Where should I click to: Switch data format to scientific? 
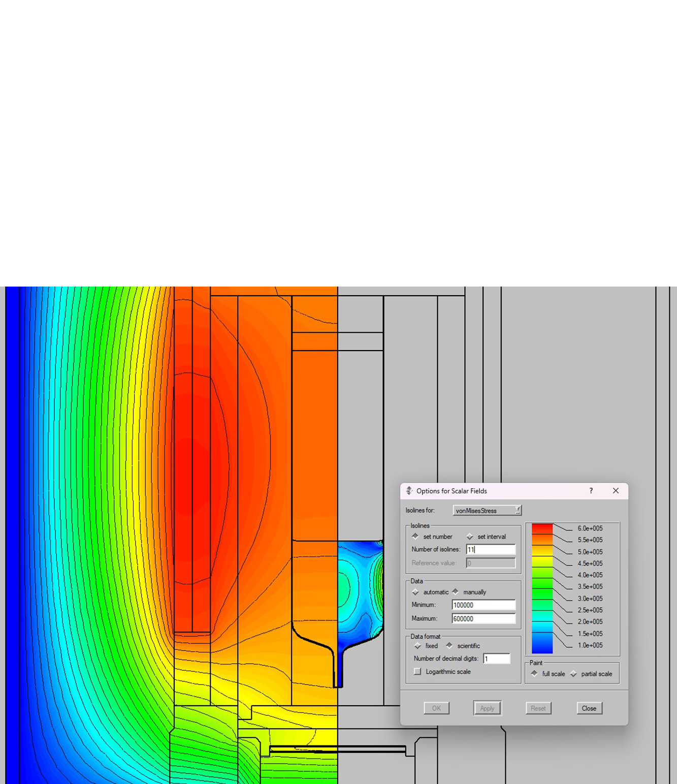pos(449,646)
